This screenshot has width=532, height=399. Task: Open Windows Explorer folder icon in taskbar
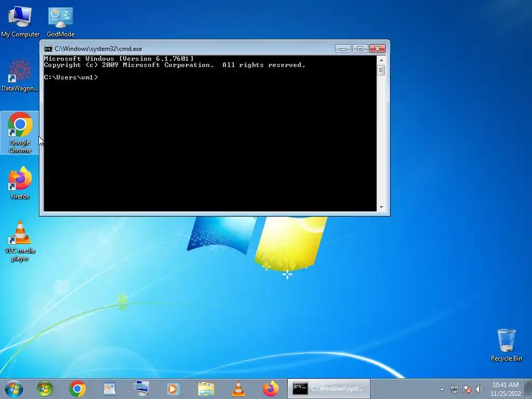206,389
